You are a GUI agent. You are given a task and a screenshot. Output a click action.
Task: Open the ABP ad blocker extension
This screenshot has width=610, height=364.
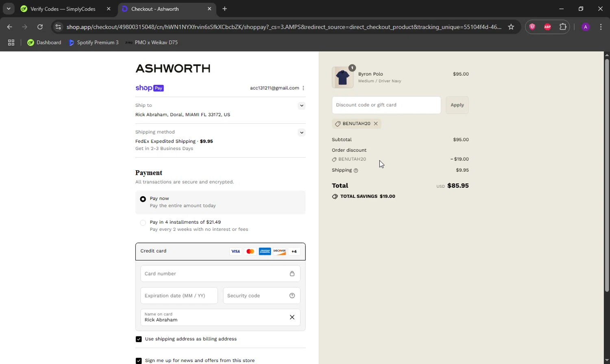click(547, 27)
